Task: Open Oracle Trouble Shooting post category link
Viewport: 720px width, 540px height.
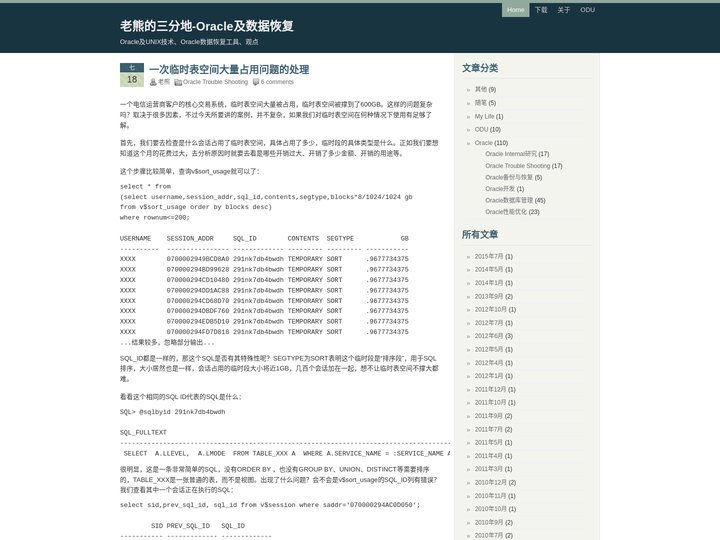Action: (x=215, y=82)
